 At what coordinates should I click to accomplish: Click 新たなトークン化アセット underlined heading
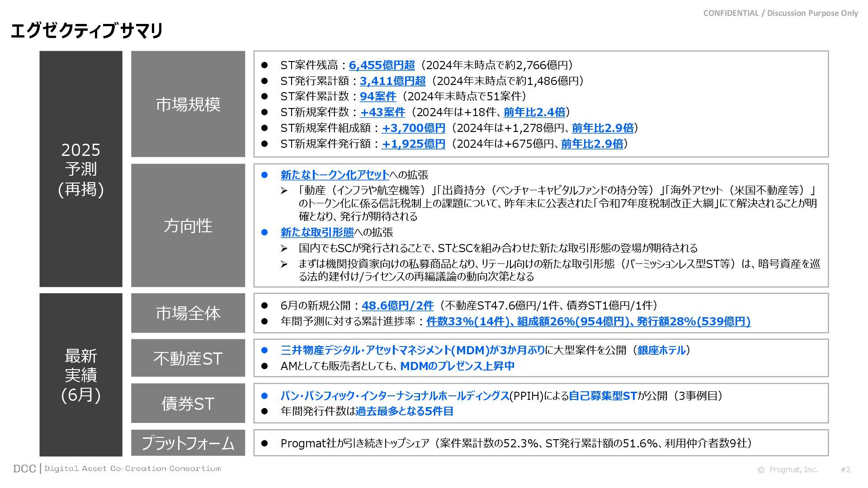pos(335,175)
